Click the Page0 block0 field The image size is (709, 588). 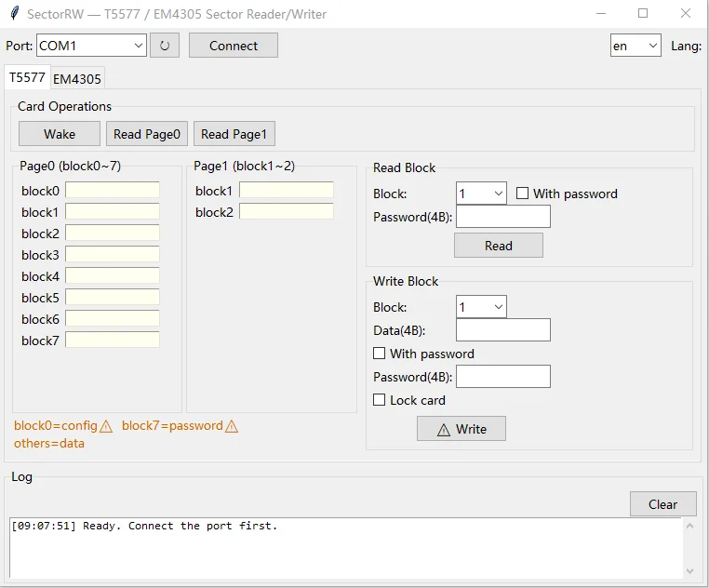(113, 190)
